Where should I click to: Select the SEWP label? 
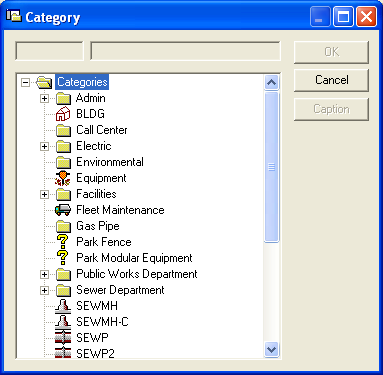coord(92,338)
